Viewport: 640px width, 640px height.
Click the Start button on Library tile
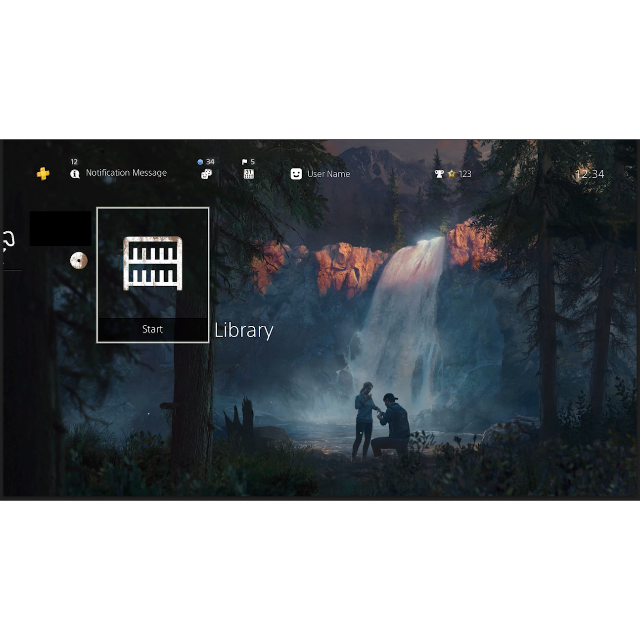click(x=153, y=329)
